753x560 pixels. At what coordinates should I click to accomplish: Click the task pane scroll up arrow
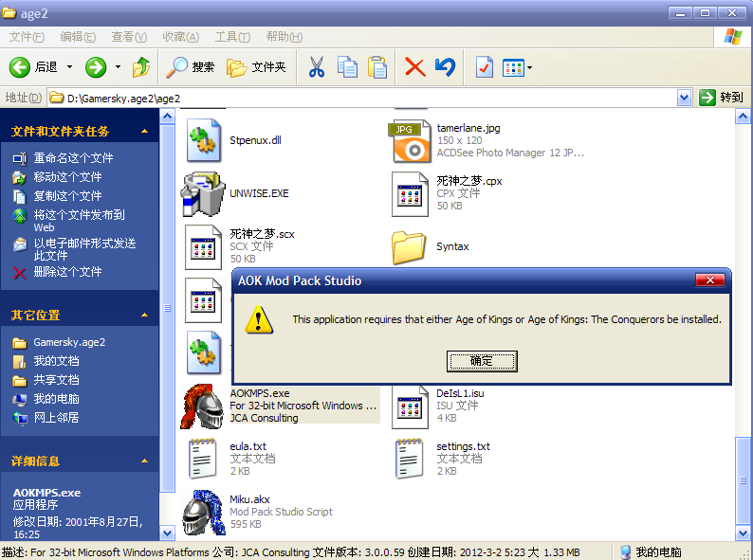coord(167,117)
